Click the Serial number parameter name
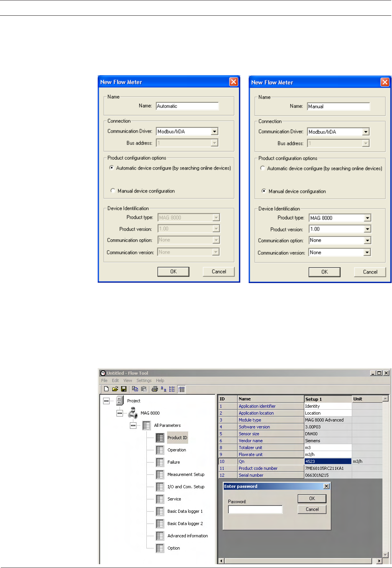392x568 pixels. click(x=251, y=475)
